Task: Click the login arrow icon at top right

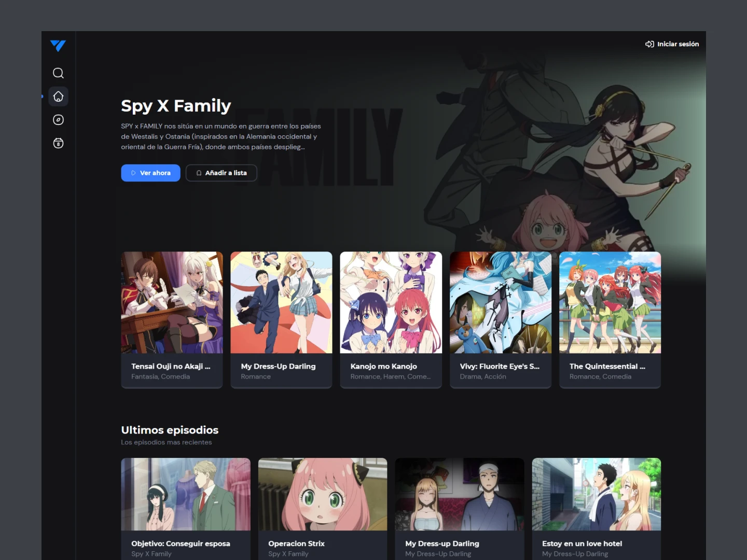Action: [649, 44]
